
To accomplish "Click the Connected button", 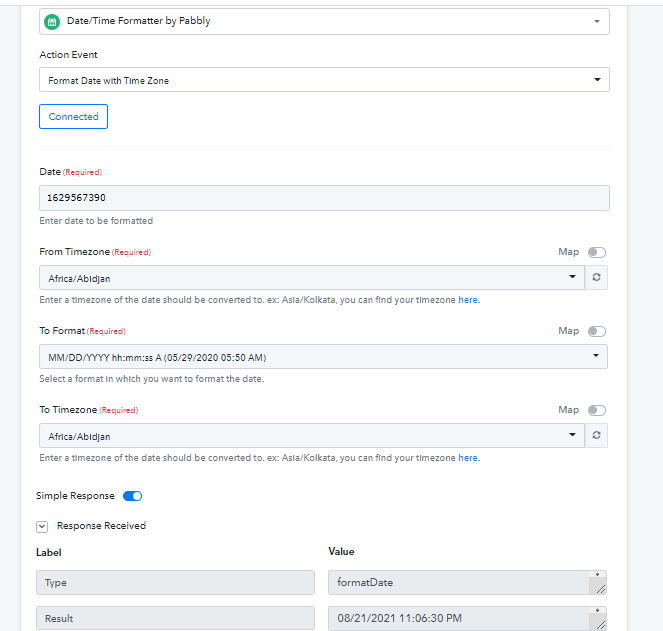I will pyautogui.click(x=73, y=116).
